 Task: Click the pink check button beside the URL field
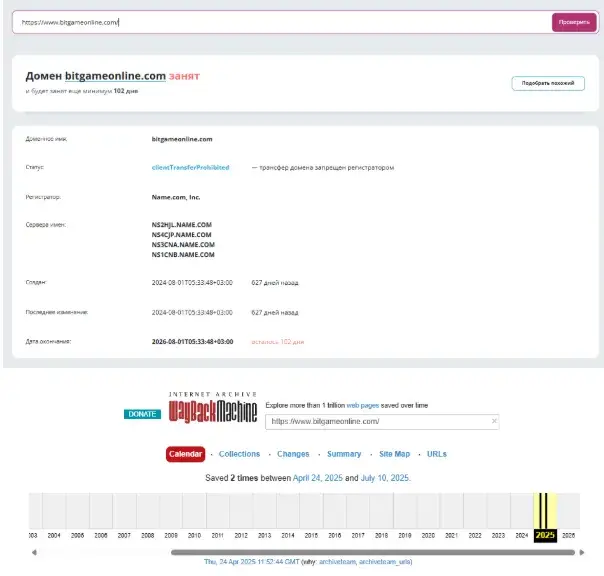tap(574, 22)
